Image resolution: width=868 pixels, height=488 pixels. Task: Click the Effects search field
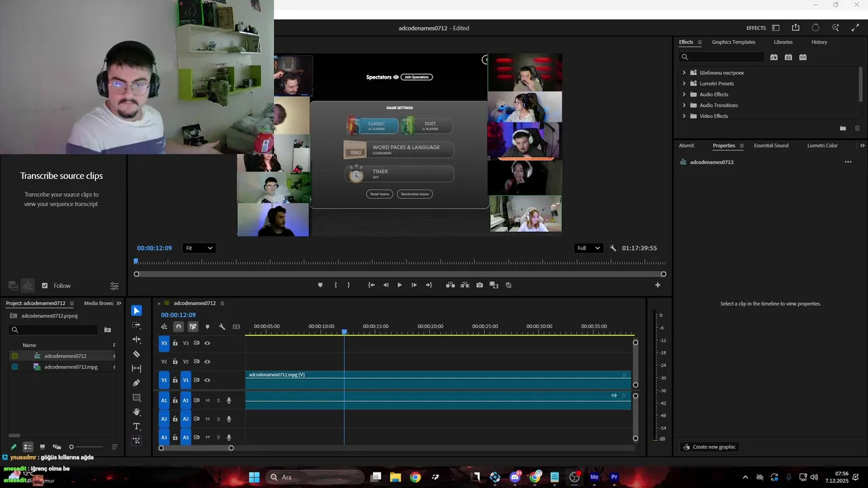tap(722, 57)
